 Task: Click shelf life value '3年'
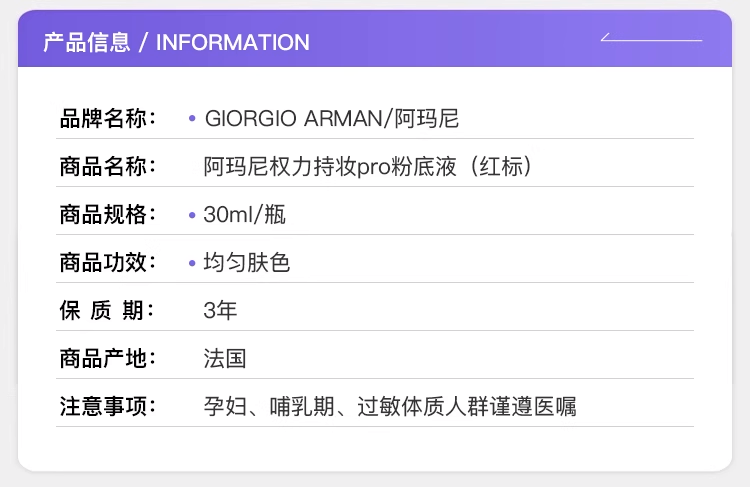pyautogui.click(x=220, y=310)
